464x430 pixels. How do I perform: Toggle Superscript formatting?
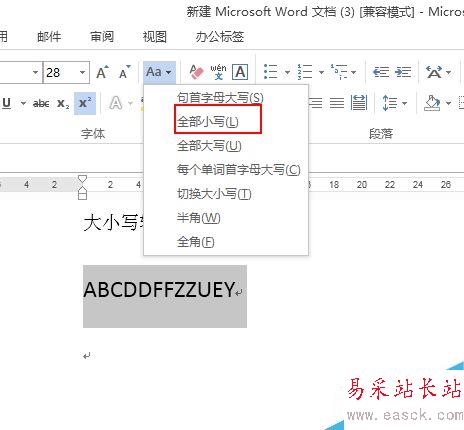point(85,103)
